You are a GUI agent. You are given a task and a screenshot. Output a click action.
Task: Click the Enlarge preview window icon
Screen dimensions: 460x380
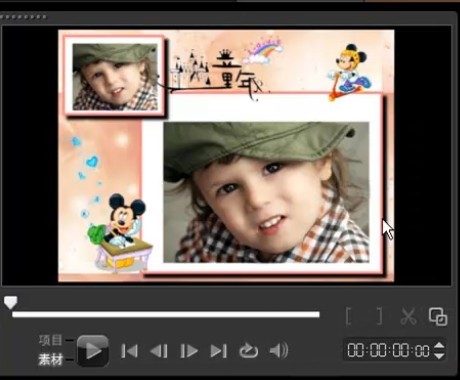click(438, 316)
